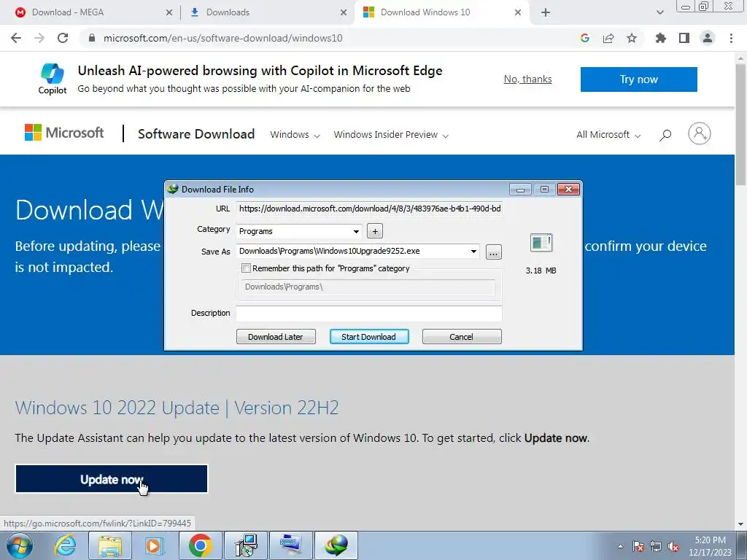Open the on-screen keyboard taskbar icon

pyautogui.click(x=291, y=545)
